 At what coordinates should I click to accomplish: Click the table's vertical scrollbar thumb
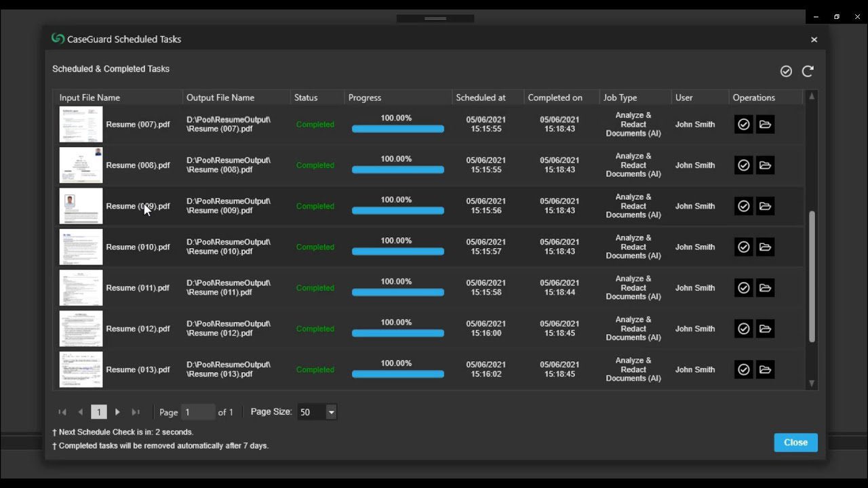click(x=812, y=276)
